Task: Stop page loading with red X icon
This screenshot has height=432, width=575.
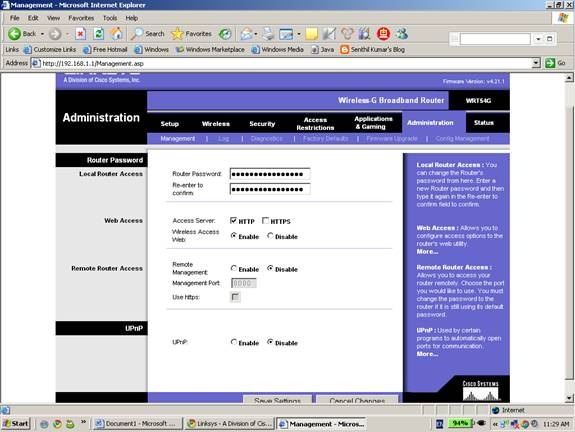Action: (x=81, y=34)
